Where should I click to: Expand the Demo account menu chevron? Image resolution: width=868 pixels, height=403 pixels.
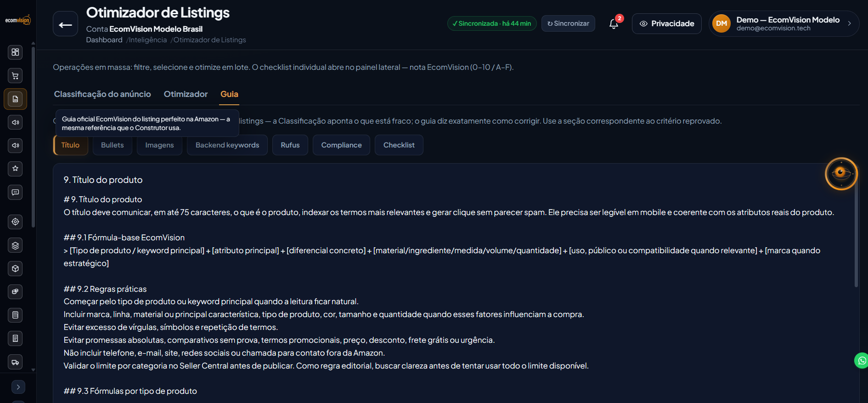click(x=849, y=23)
